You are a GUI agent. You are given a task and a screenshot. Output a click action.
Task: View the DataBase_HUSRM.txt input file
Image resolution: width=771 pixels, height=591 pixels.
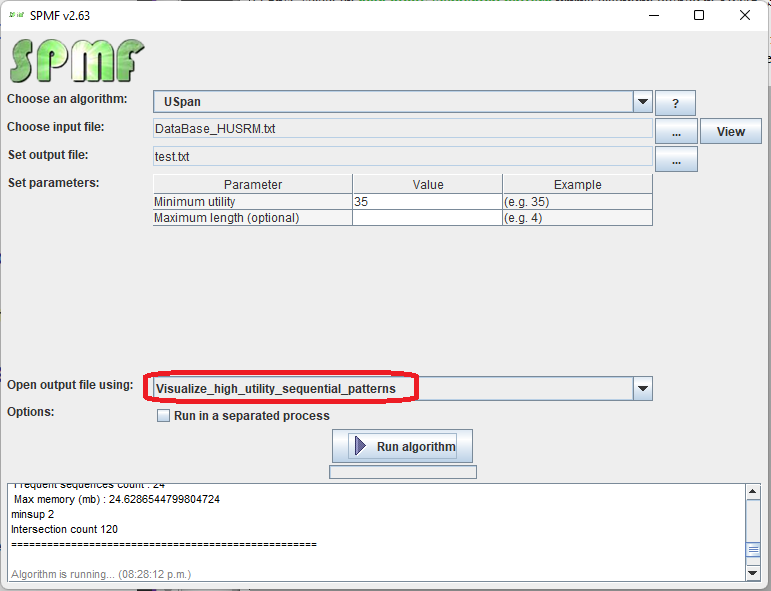pyautogui.click(x=730, y=131)
